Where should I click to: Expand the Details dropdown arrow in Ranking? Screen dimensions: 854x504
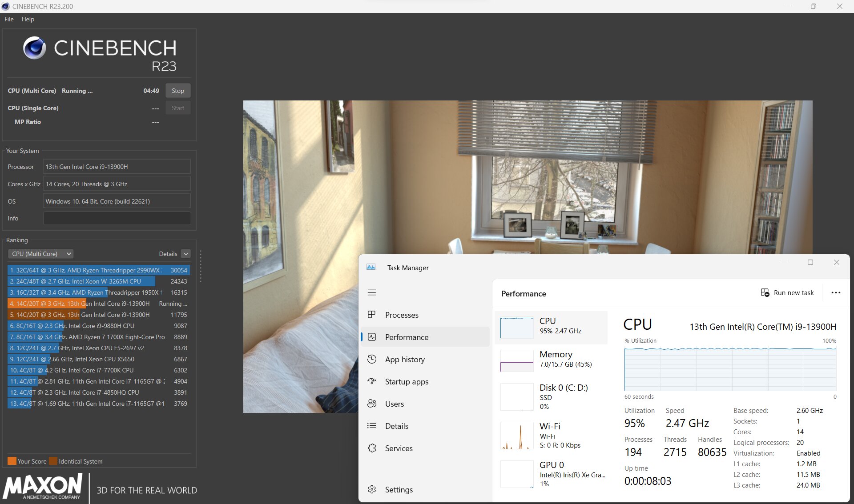186,254
